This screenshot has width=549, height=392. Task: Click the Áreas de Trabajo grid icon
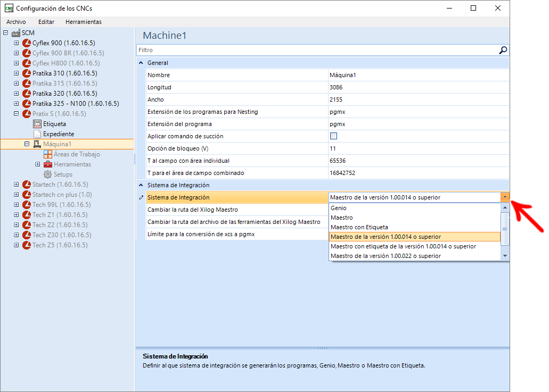click(x=48, y=154)
